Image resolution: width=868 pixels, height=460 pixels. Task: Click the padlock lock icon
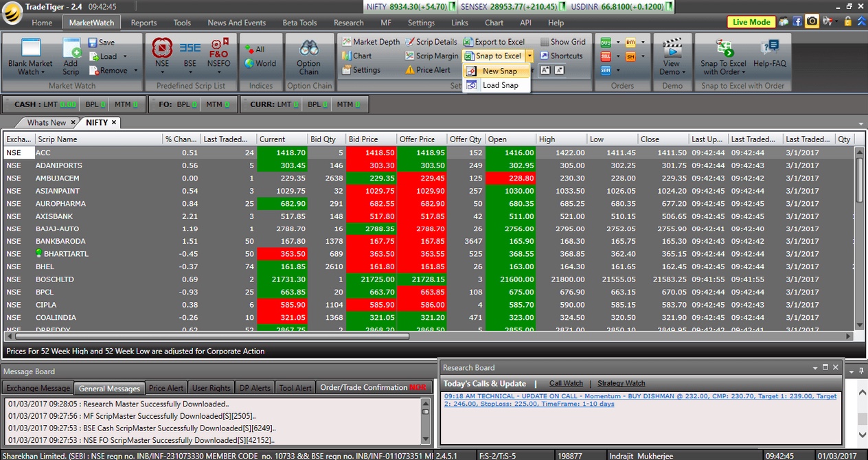click(847, 21)
